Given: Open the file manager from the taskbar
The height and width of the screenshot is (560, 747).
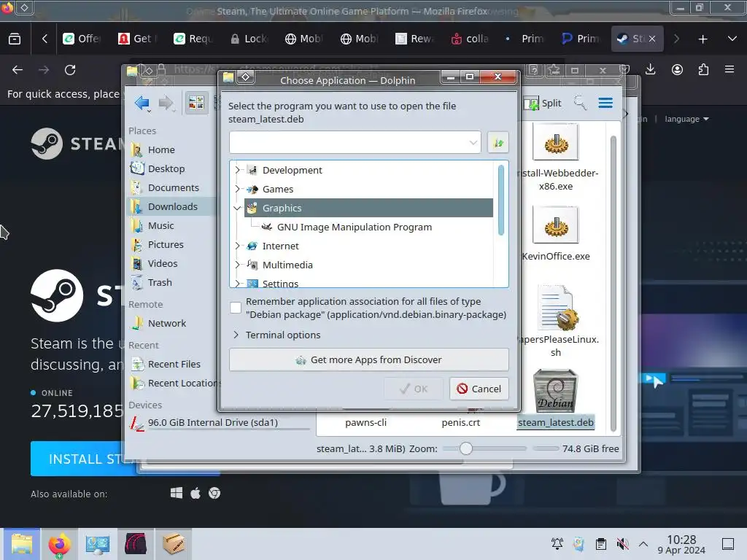Looking at the screenshot, I should tap(22, 544).
